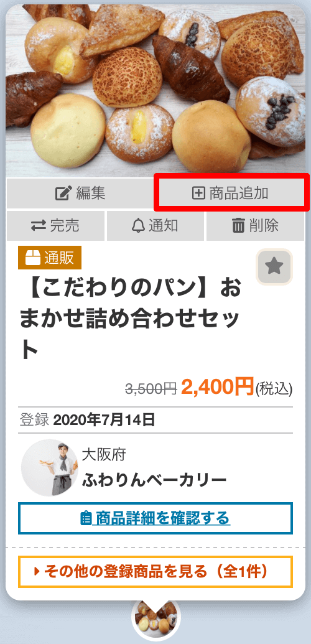Select the round bread thumbnail marker at bottom
The height and width of the screenshot is (644, 311).
tap(155, 620)
